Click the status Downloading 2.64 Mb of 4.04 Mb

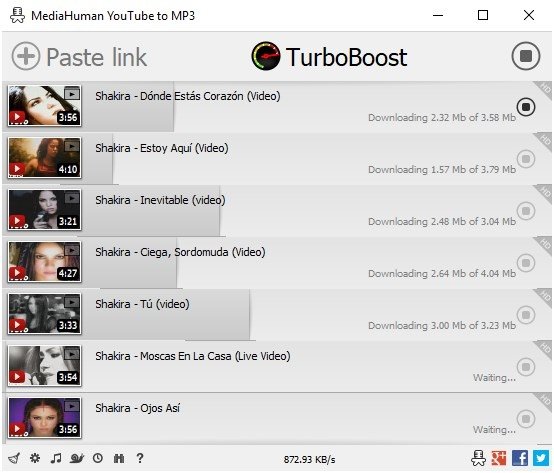442,273
